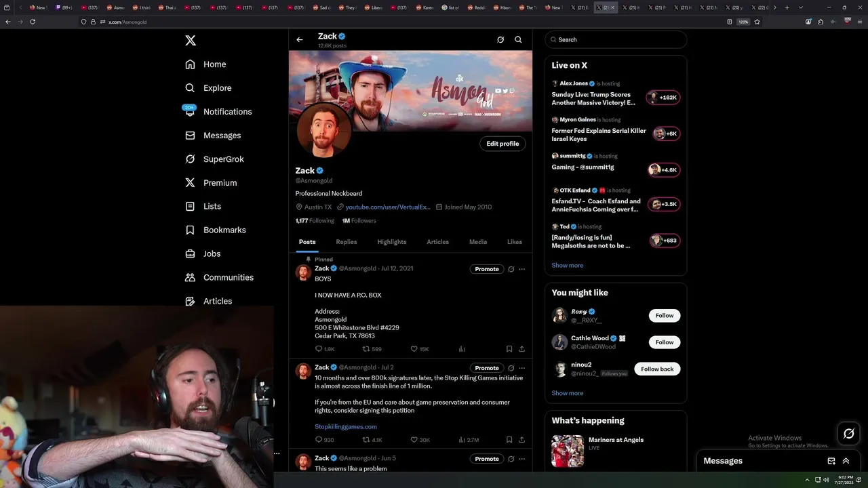Click the search icon in profile header
Screen dimensions: 868x488
[x=518, y=39]
